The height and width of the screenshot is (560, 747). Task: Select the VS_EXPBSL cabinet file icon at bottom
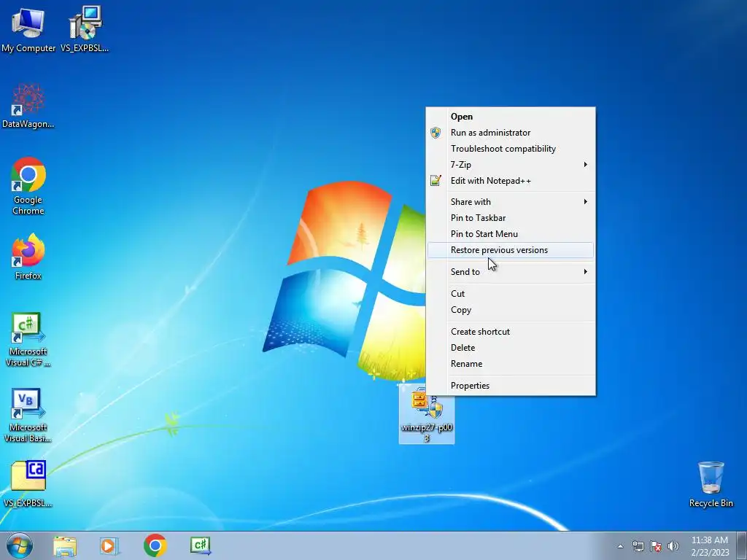pyautogui.click(x=28, y=484)
